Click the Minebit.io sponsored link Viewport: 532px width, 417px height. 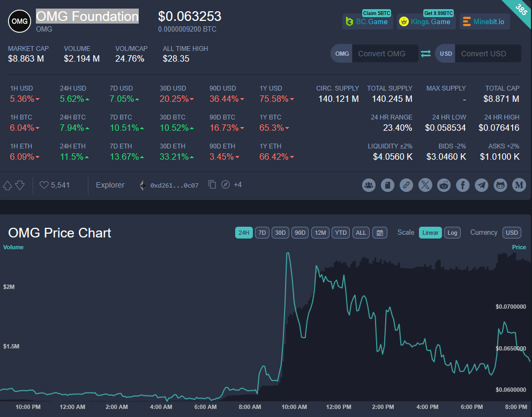(x=485, y=22)
